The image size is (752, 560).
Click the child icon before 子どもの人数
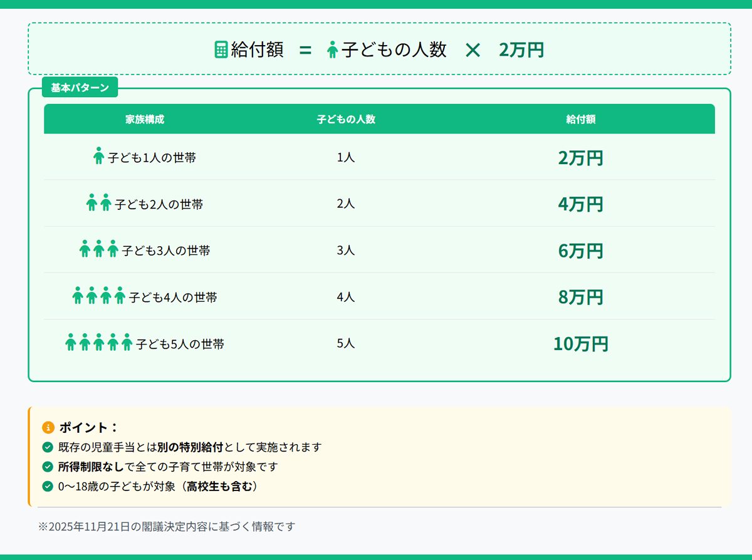tap(333, 49)
